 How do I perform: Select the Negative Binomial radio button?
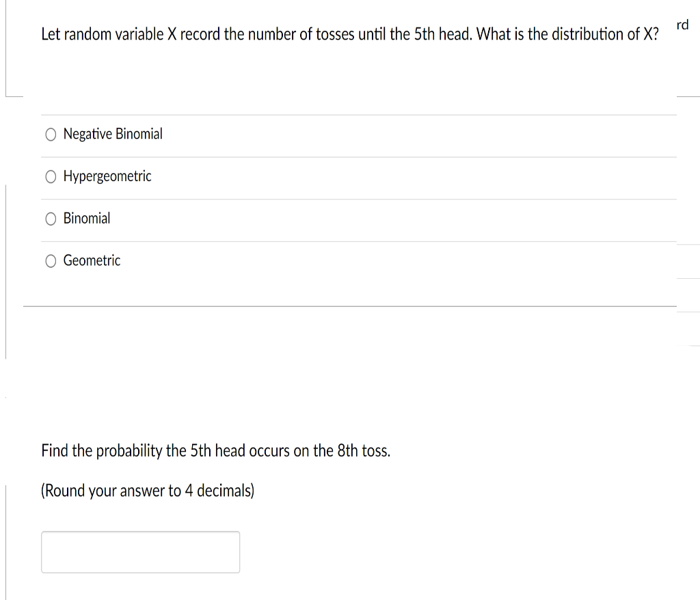coord(51,134)
